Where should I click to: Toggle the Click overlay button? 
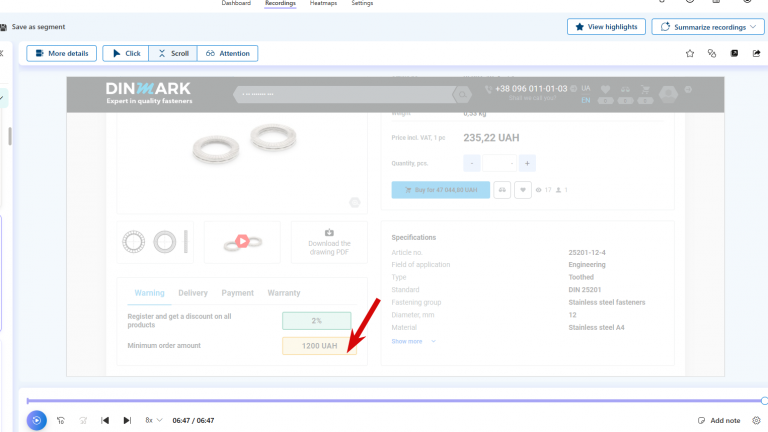[126, 53]
